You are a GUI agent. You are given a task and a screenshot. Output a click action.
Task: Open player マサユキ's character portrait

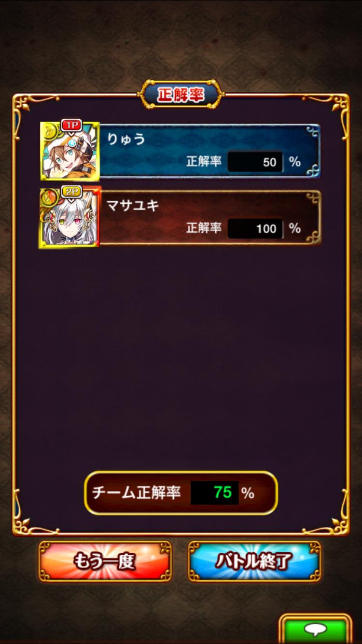pos(69,218)
